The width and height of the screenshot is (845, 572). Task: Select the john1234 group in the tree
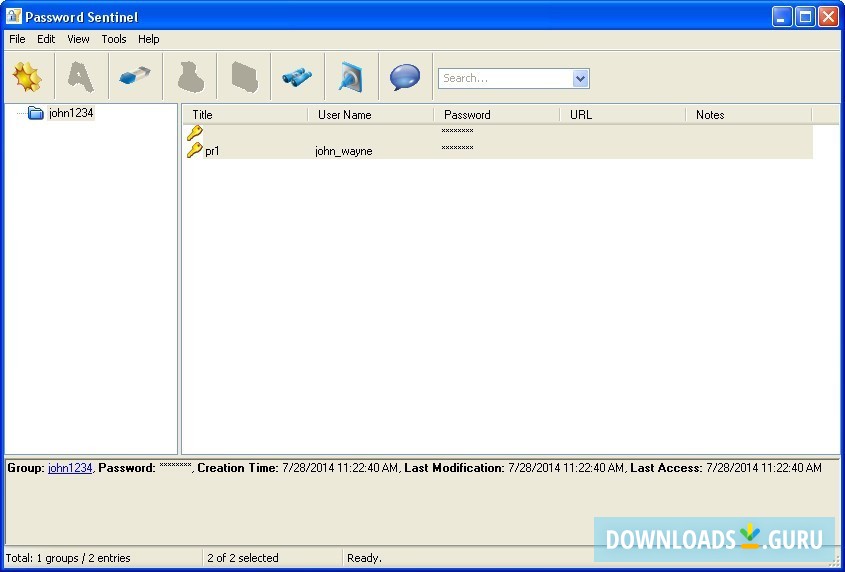coord(71,113)
